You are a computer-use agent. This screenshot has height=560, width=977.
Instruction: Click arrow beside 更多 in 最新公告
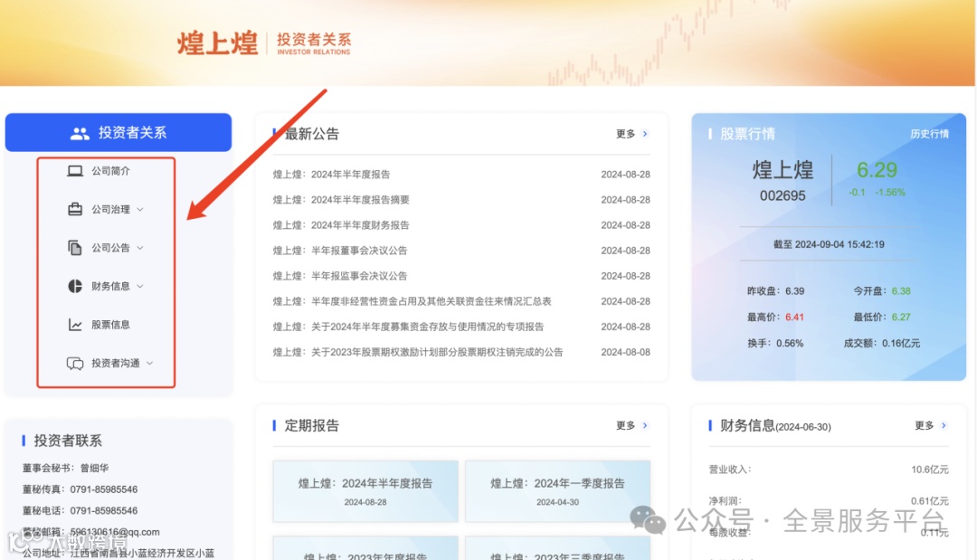point(645,134)
